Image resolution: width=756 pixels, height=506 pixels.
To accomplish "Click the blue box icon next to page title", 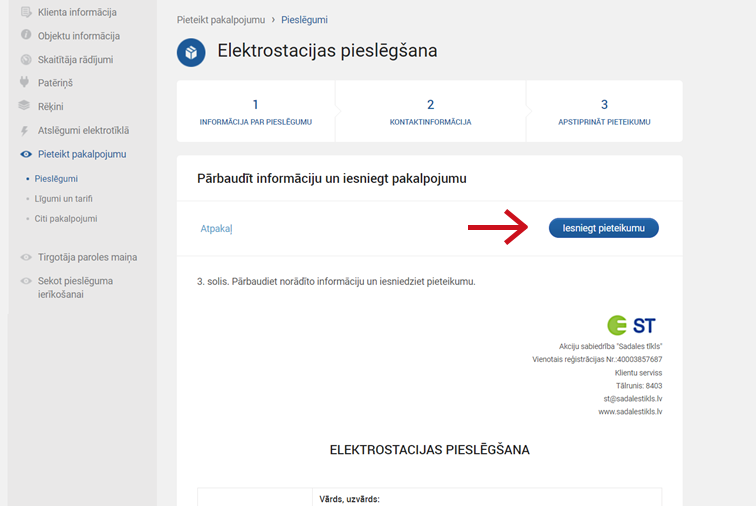I will (191, 52).
